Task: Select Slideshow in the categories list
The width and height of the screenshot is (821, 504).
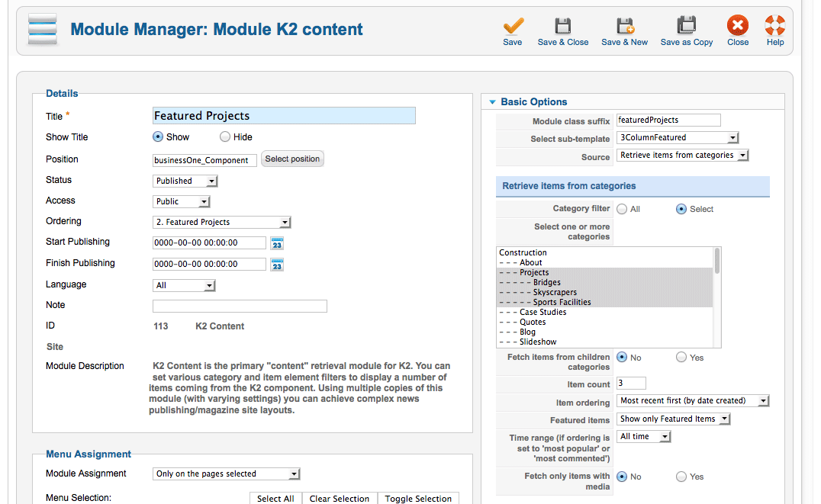Action: (x=605, y=342)
